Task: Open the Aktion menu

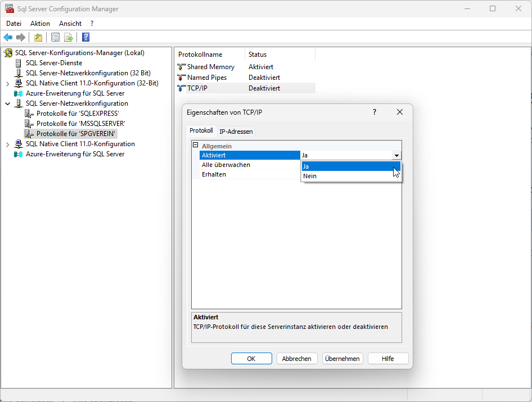Action: pos(40,24)
